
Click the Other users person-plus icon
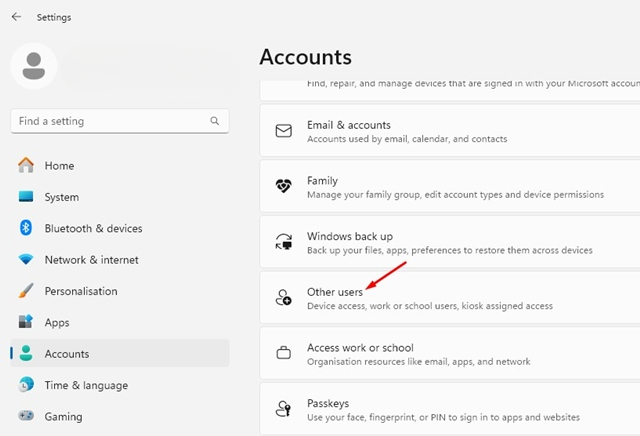(283, 298)
